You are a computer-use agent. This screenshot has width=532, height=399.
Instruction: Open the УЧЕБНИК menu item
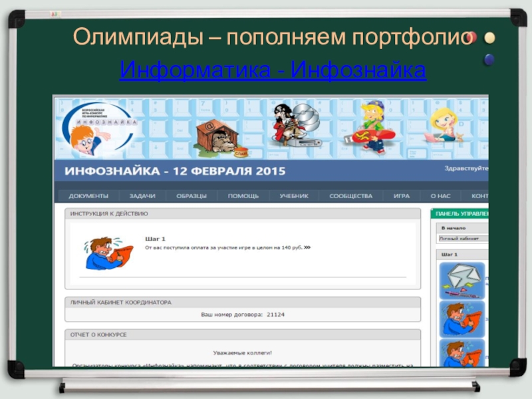point(294,196)
